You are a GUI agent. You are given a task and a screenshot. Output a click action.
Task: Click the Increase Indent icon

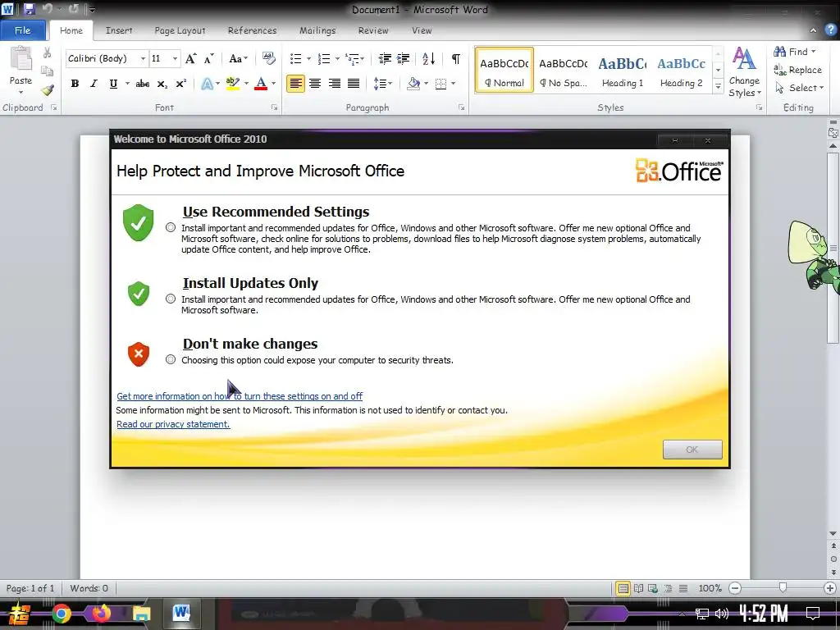pyautogui.click(x=404, y=58)
